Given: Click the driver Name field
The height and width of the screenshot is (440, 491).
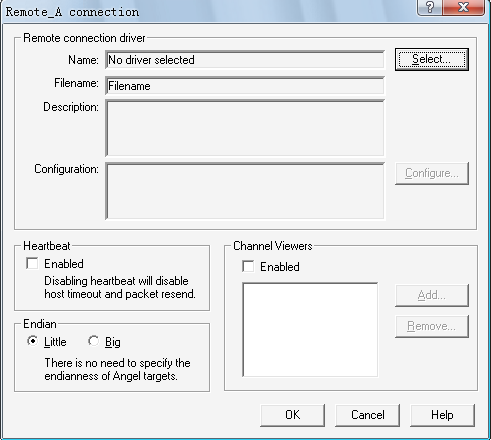Looking at the screenshot, I should point(245,60).
